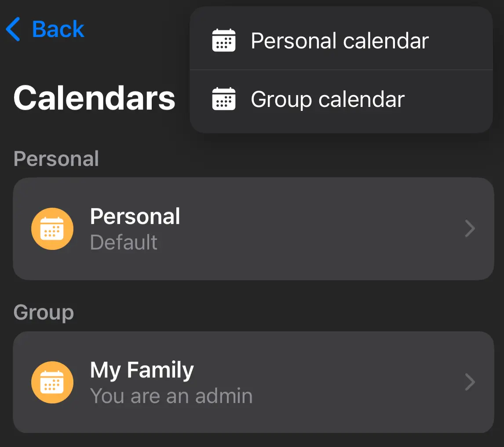
Task: Click the Group section header
Action: (x=44, y=312)
